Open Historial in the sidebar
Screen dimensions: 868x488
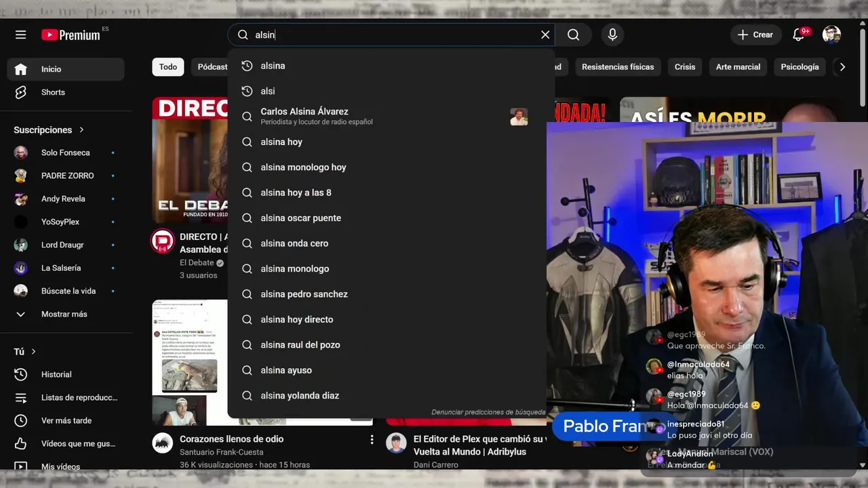point(66,374)
